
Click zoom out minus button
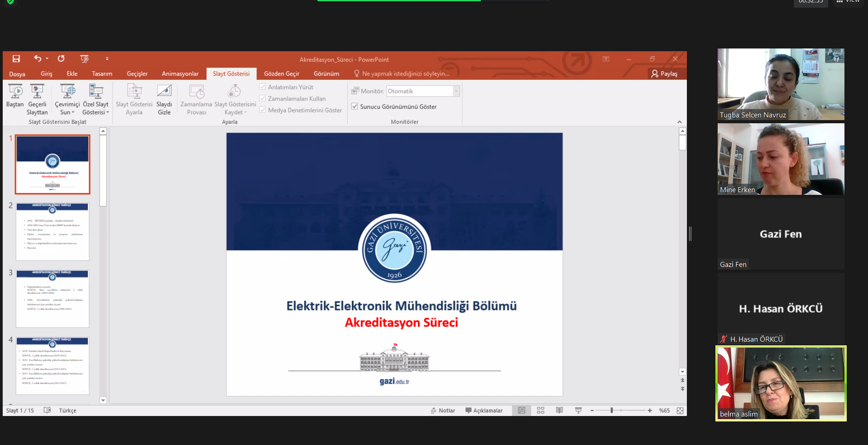[x=592, y=411]
